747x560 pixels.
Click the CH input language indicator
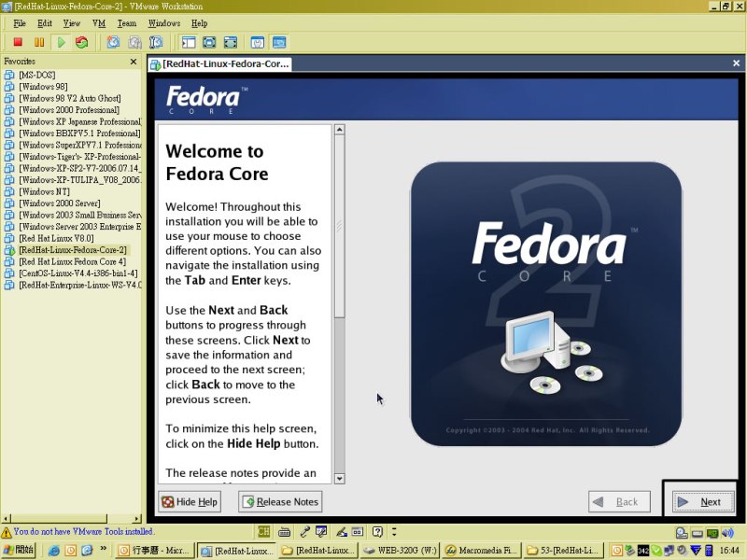[x=263, y=531]
